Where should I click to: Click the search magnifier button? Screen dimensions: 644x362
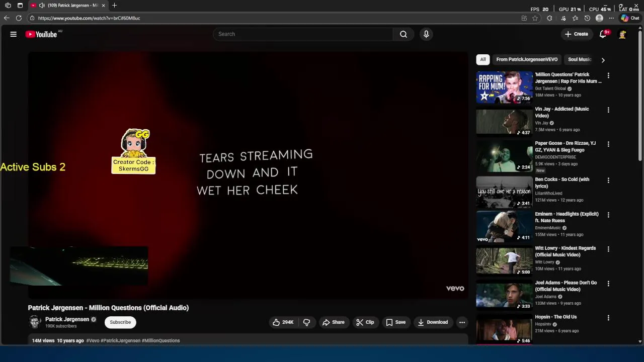(404, 34)
